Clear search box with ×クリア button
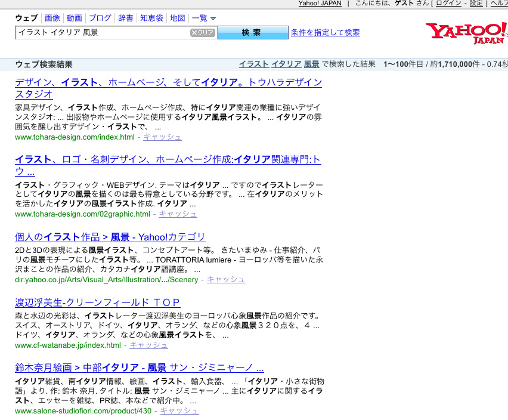 [203, 33]
